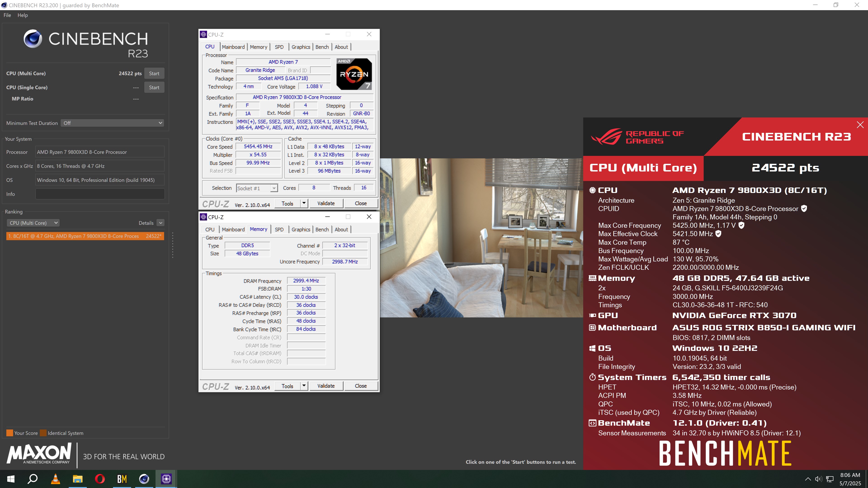Click the rendered room image thumbnail
Viewport: 868px width, 488px height.
pyautogui.click(x=481, y=238)
